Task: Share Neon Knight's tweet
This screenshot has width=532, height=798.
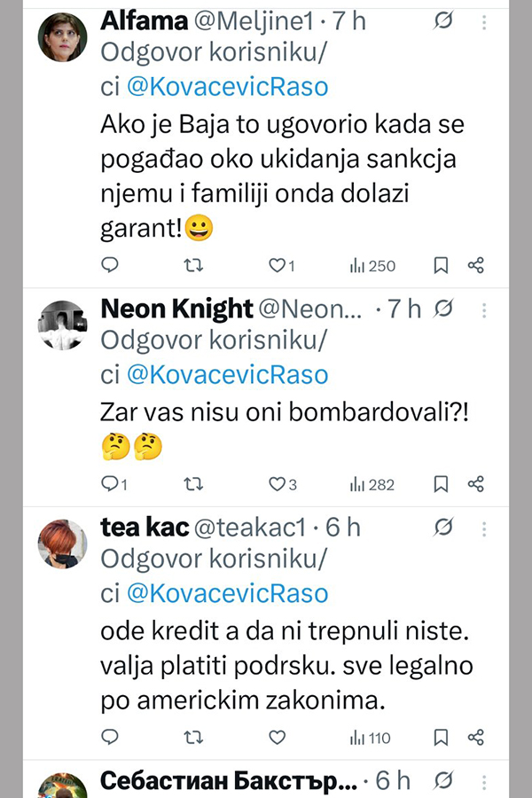Action: [476, 484]
